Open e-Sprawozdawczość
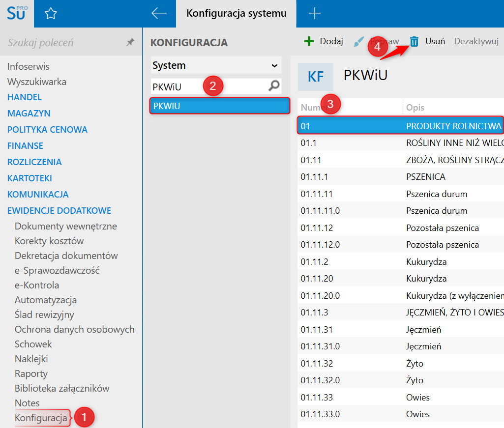Image resolution: width=504 pixels, height=428 pixels. pos(57,271)
